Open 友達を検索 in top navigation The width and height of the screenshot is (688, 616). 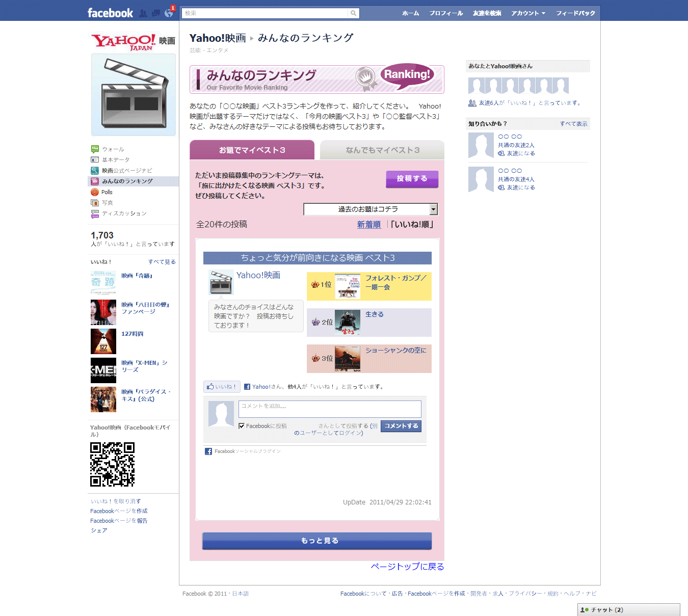click(x=487, y=13)
